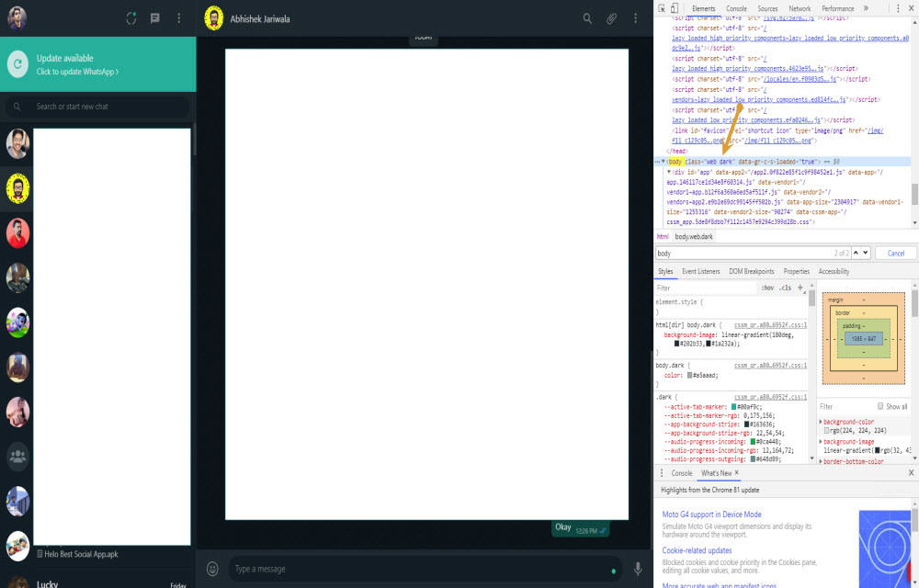This screenshot has height=588, width=919.
Task: Close the DevTools bottom drawer
Action: (912, 472)
